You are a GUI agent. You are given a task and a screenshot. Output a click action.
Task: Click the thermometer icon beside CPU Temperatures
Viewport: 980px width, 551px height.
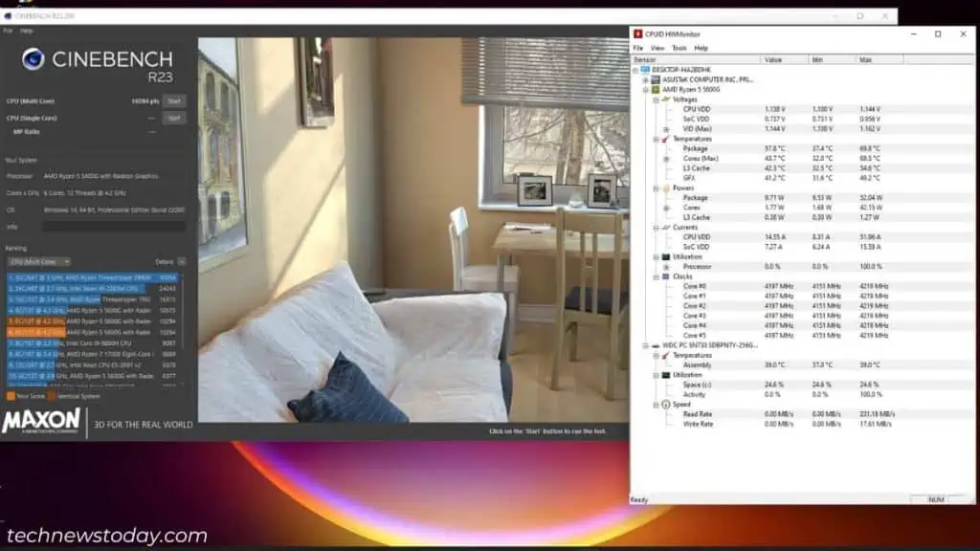[x=666, y=139]
